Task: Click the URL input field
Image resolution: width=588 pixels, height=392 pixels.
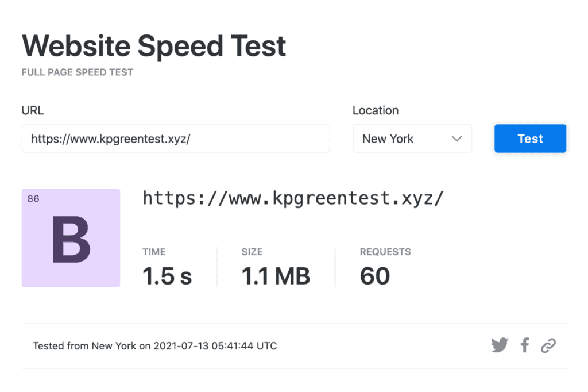Action: [175, 139]
